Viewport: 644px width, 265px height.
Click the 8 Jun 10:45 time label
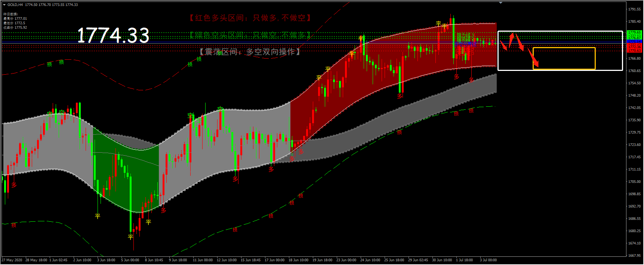(x=154, y=260)
